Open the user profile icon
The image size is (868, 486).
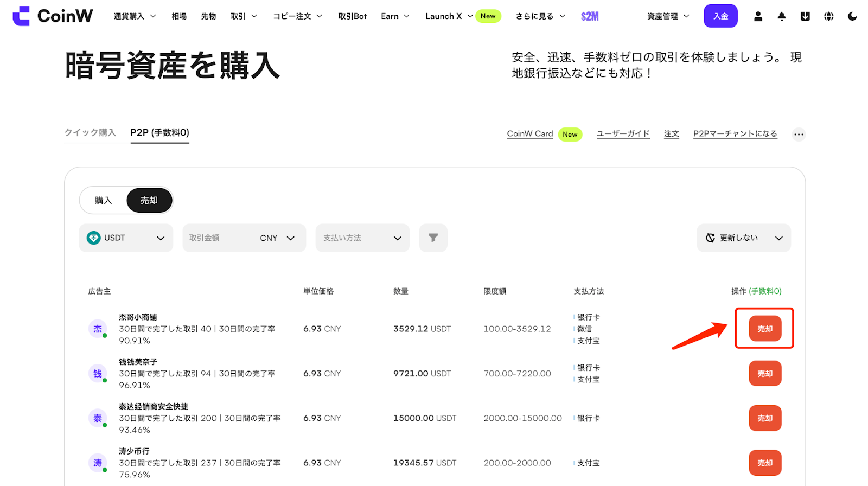(x=758, y=16)
